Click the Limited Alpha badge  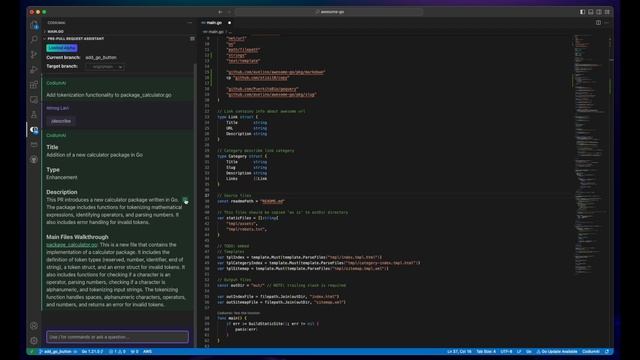tap(62, 48)
